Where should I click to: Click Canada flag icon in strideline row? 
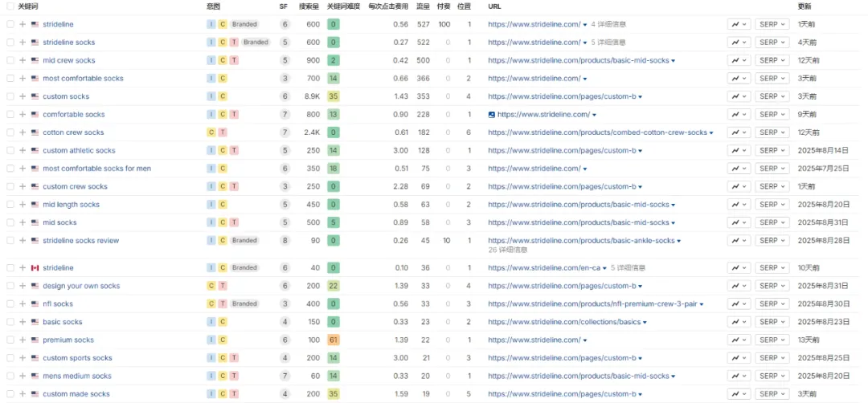pyautogui.click(x=35, y=267)
